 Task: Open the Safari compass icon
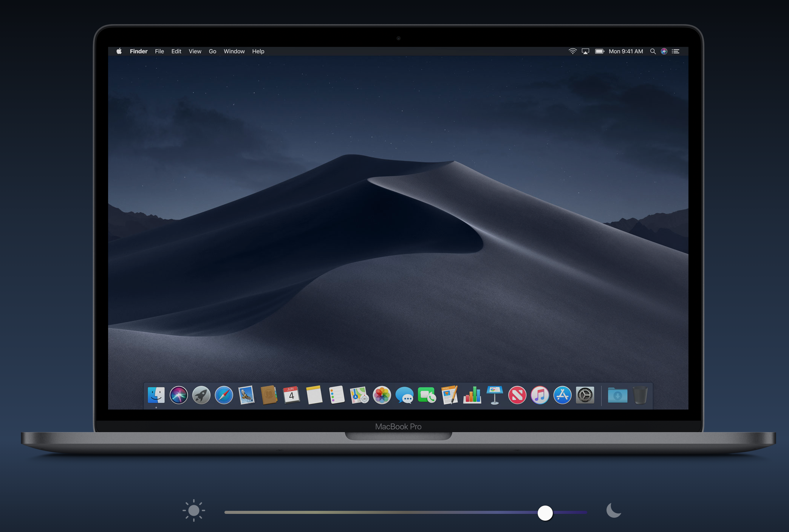click(224, 395)
